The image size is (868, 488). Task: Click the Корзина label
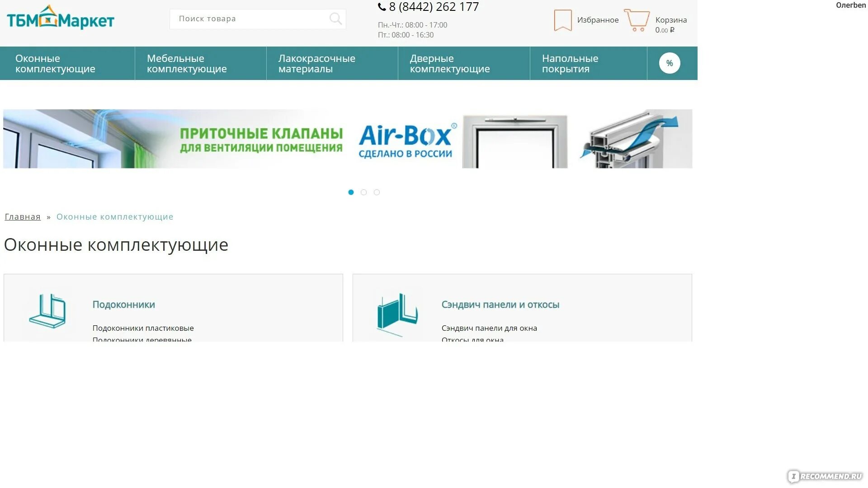coord(671,20)
